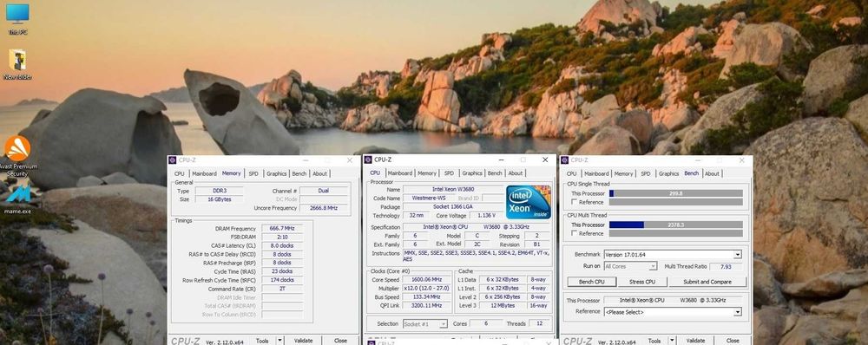Image resolution: width=868 pixels, height=345 pixels.
Task: Click the DRAM Frequency 666.7 MHz value
Action: pos(282,229)
